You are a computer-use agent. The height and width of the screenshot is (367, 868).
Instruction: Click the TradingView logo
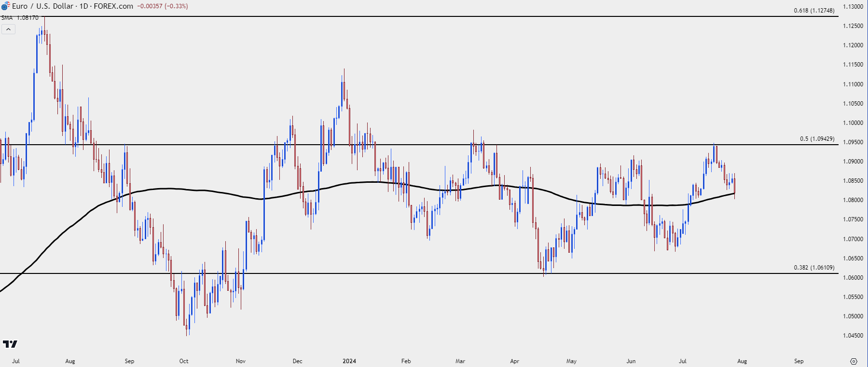(10, 344)
